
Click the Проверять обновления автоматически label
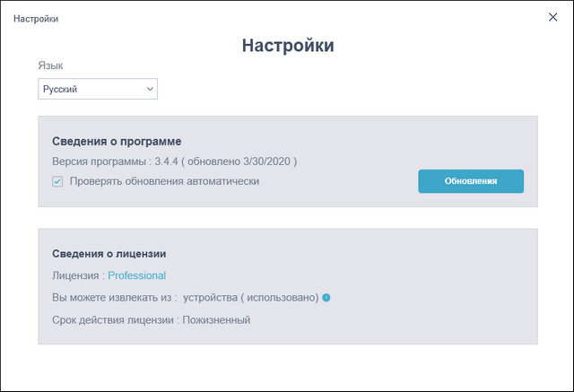[x=164, y=181]
